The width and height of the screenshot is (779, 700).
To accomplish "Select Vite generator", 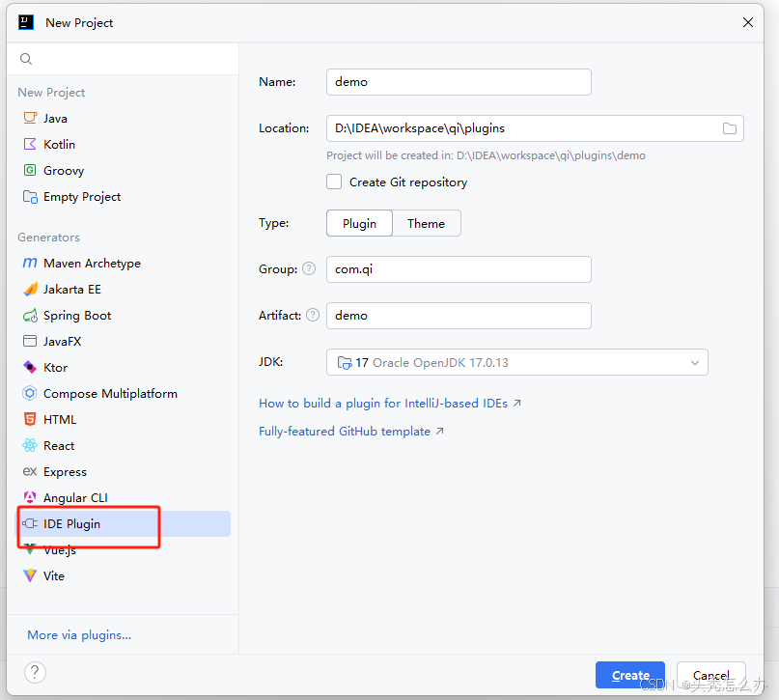I will pyautogui.click(x=124, y=575).
